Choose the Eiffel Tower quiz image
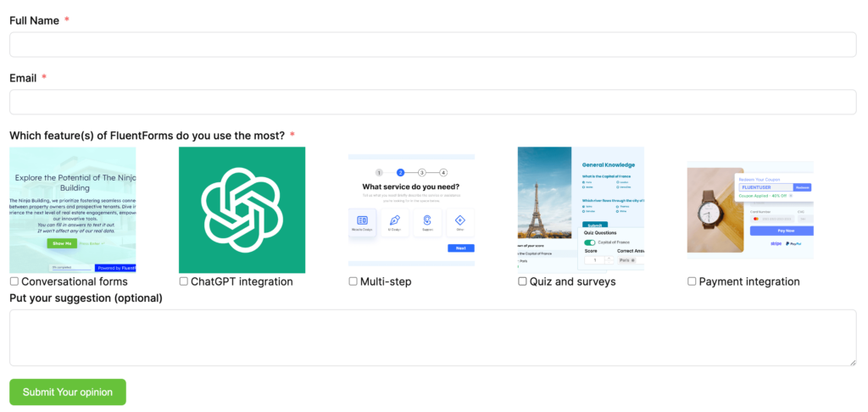The width and height of the screenshot is (868, 412). tap(581, 210)
